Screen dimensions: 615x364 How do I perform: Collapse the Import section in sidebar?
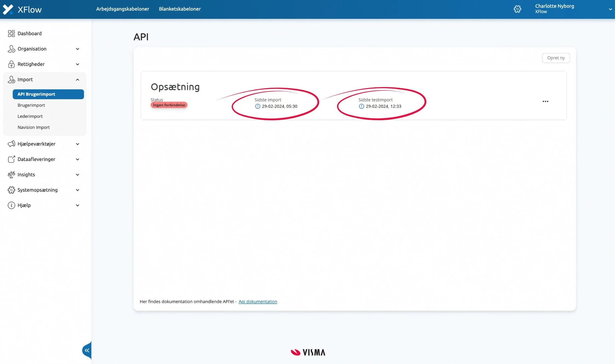coord(77,79)
